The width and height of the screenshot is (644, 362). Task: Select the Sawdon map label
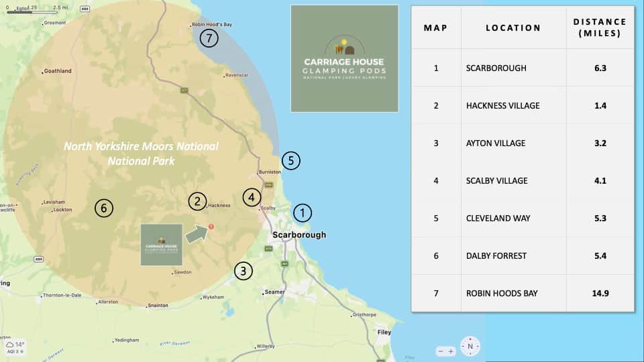(x=182, y=271)
